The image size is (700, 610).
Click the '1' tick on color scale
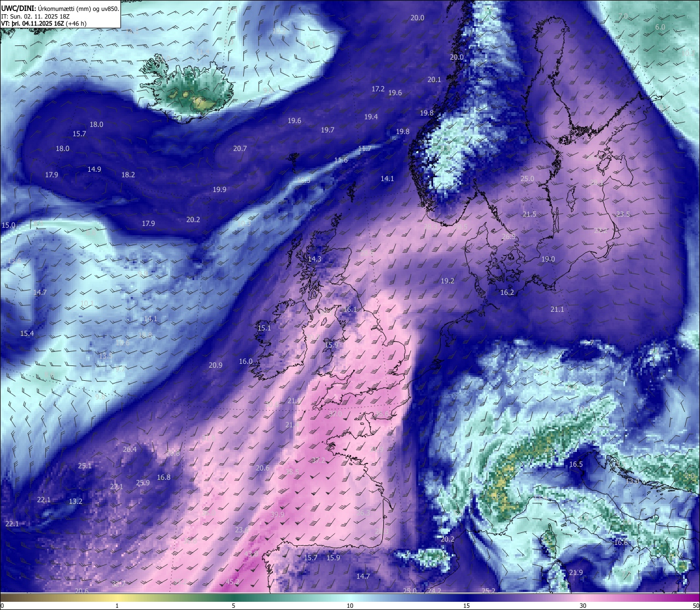coord(117,605)
